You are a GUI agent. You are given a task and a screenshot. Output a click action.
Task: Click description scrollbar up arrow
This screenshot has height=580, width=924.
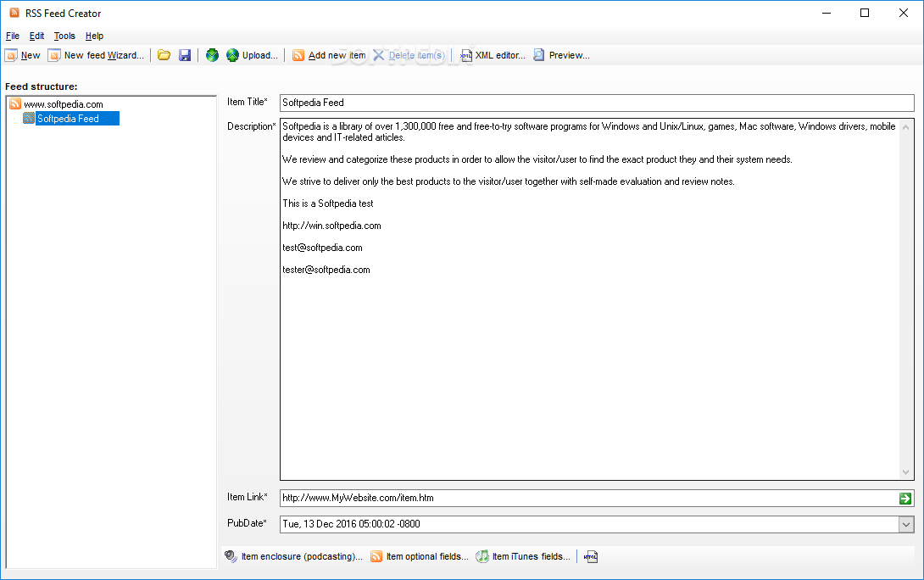(905, 126)
